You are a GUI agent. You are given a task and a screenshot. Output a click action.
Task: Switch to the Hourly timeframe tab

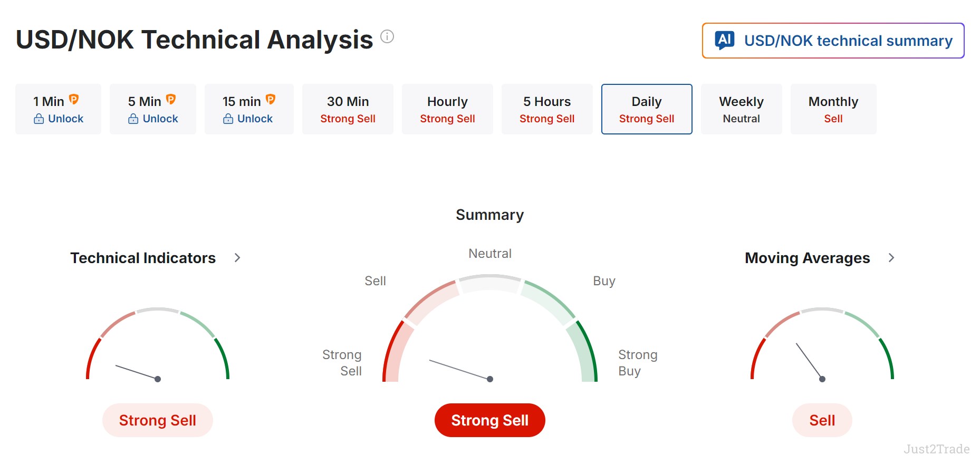click(447, 109)
